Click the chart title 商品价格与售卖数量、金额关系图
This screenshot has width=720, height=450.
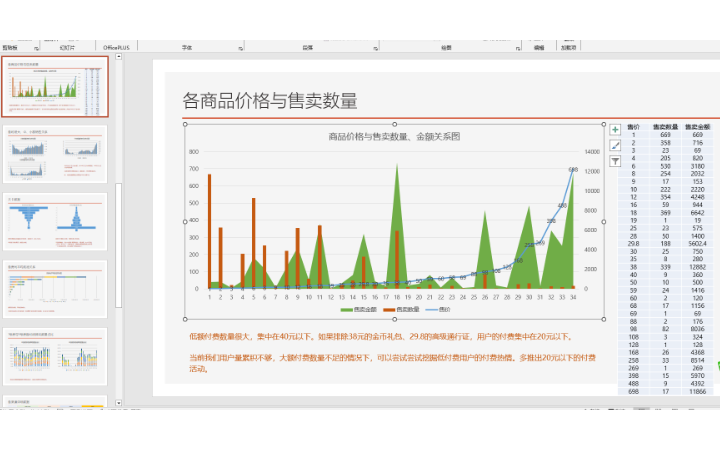point(394,136)
